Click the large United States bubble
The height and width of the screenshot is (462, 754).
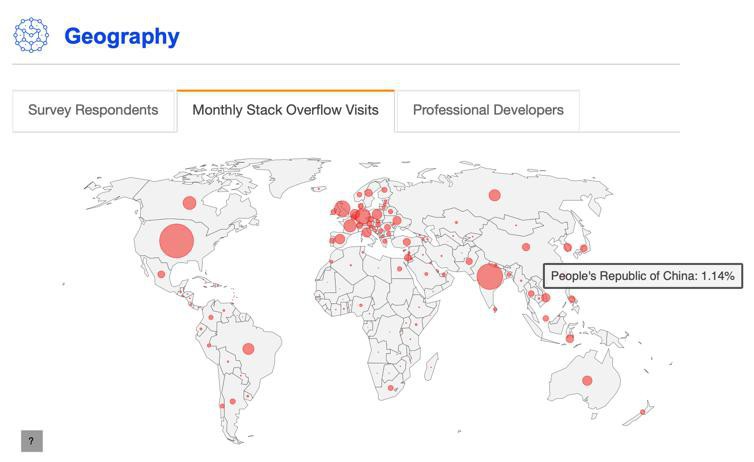[176, 241]
